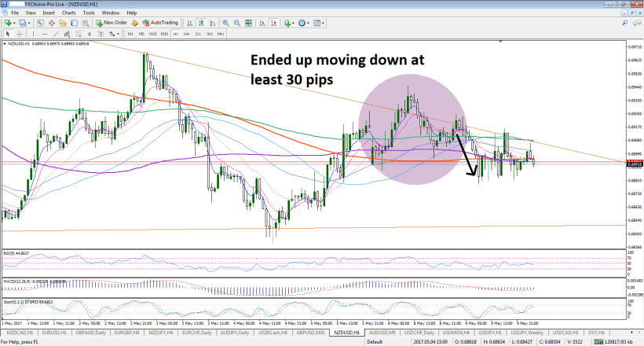Toggle Auto Scroll for chart
644x346 pixels.
(262, 23)
